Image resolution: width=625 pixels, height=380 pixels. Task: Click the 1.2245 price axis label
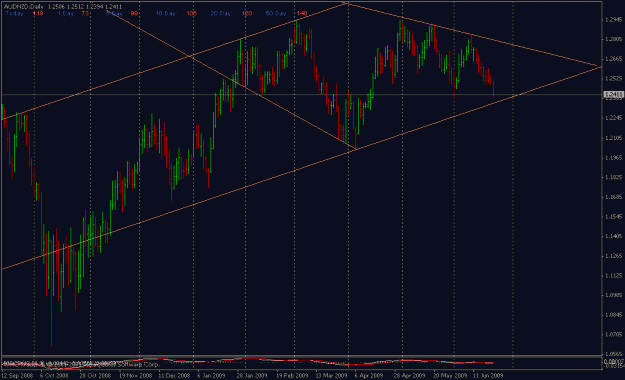[613, 118]
